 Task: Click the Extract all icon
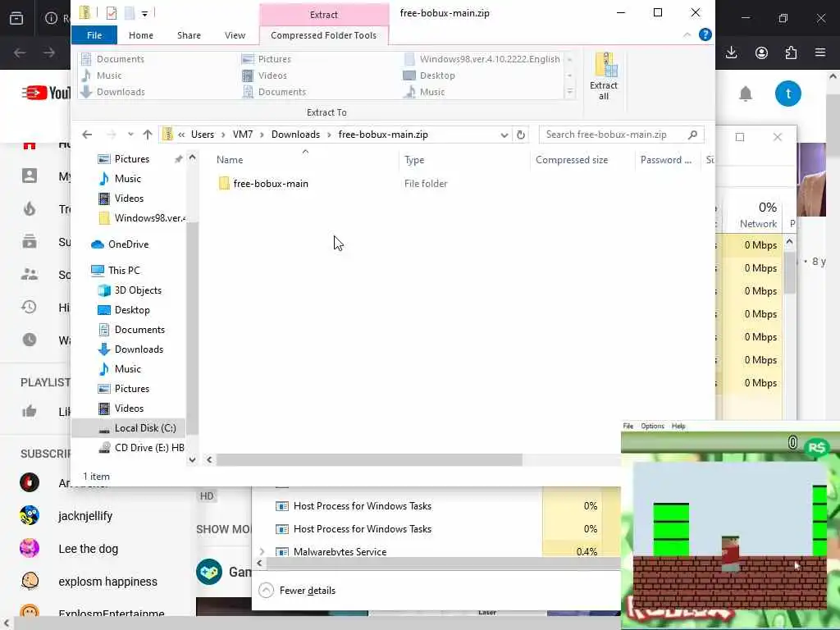(604, 76)
